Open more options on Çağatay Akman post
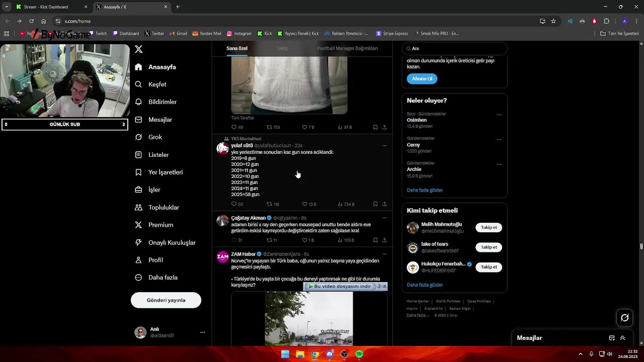644x362 pixels. click(x=384, y=218)
